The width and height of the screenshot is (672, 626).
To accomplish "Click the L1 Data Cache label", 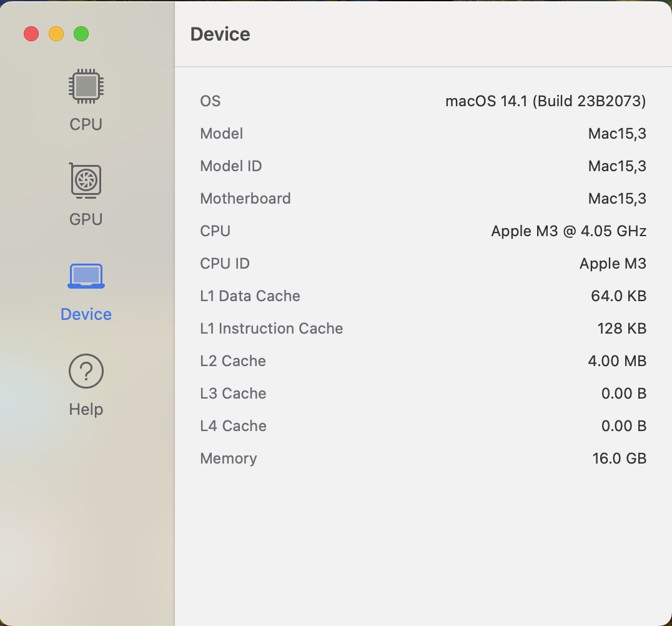I will pyautogui.click(x=250, y=296).
